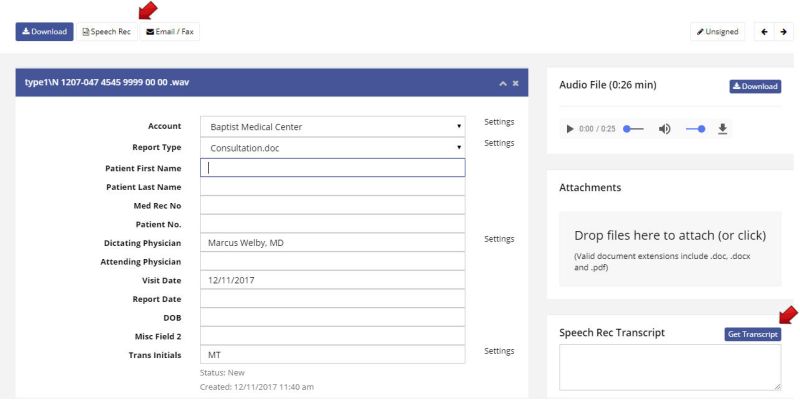Open Settings link beside Dictating Physician

click(498, 239)
